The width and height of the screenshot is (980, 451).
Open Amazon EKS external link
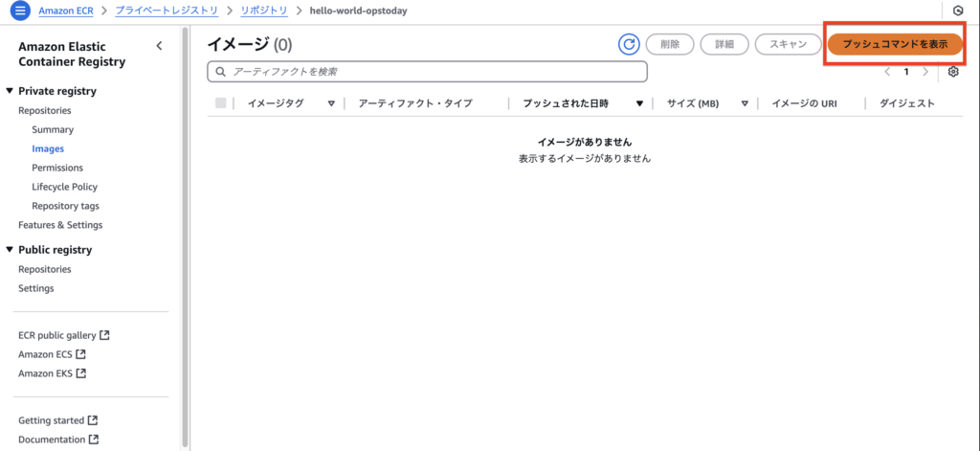[x=52, y=373]
